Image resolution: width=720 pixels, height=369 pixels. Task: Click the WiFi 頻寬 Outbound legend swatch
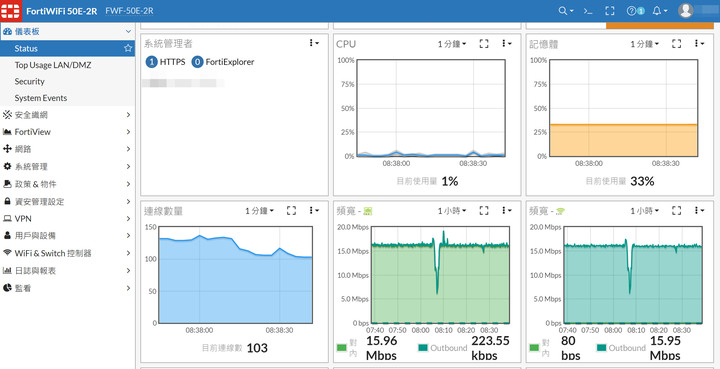pos(601,347)
